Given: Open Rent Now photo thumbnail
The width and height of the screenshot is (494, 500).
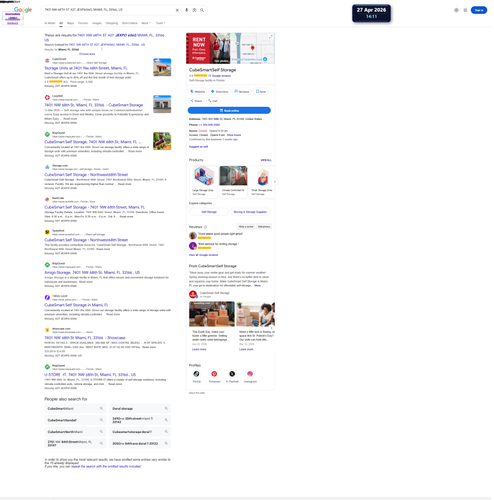Looking at the screenshot, I should (x=208, y=48).
